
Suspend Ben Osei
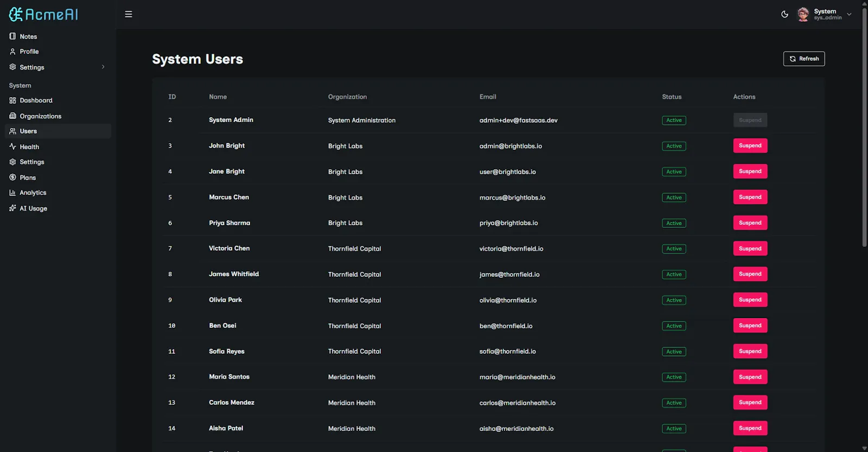tap(750, 326)
